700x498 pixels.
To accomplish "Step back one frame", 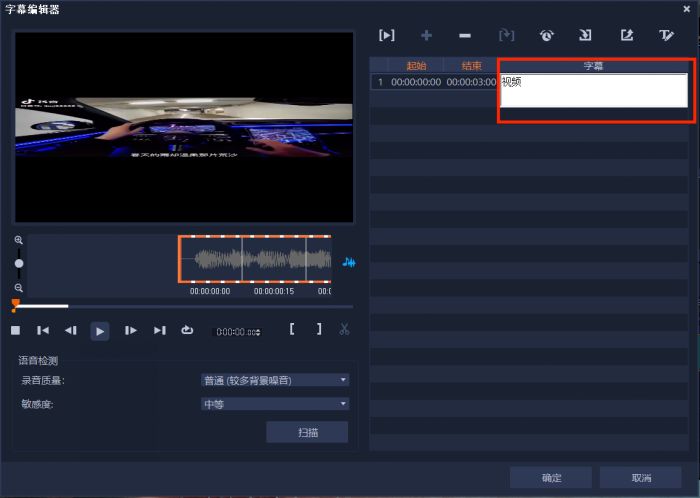I will (71, 330).
